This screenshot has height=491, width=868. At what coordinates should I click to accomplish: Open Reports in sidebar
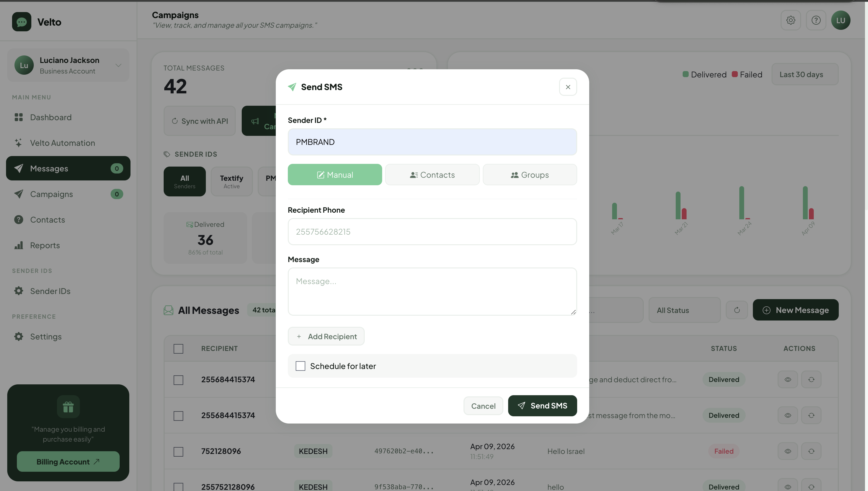68,245
